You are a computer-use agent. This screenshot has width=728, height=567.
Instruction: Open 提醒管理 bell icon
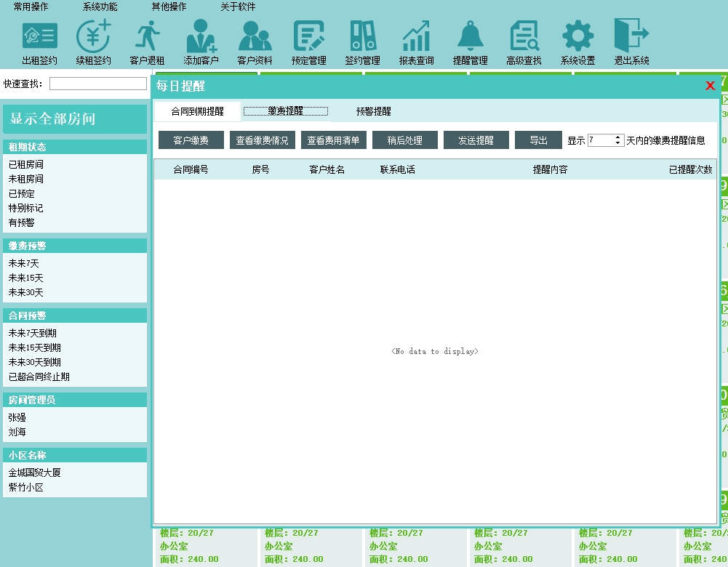[470, 36]
